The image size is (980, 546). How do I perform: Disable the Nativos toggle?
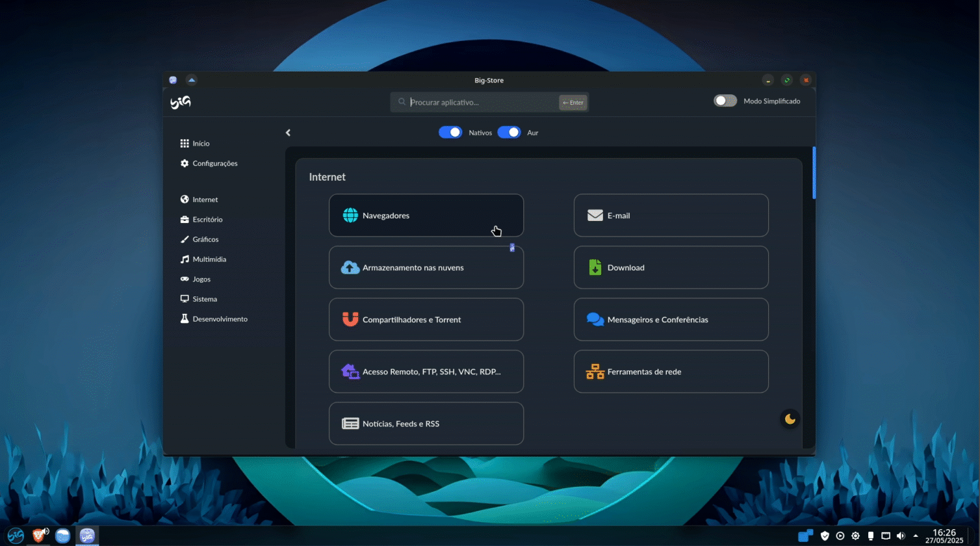click(450, 132)
